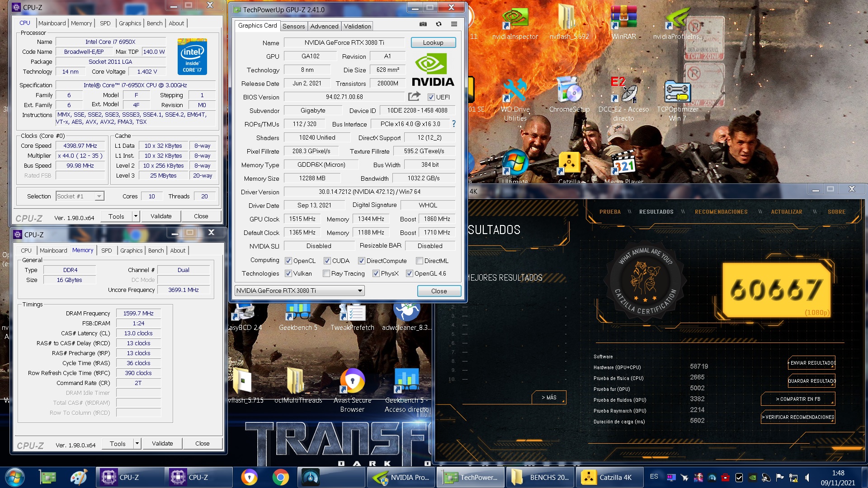Expand the upper CPU-Z Tools dropdown arrow
The image size is (868, 488).
[136, 216]
